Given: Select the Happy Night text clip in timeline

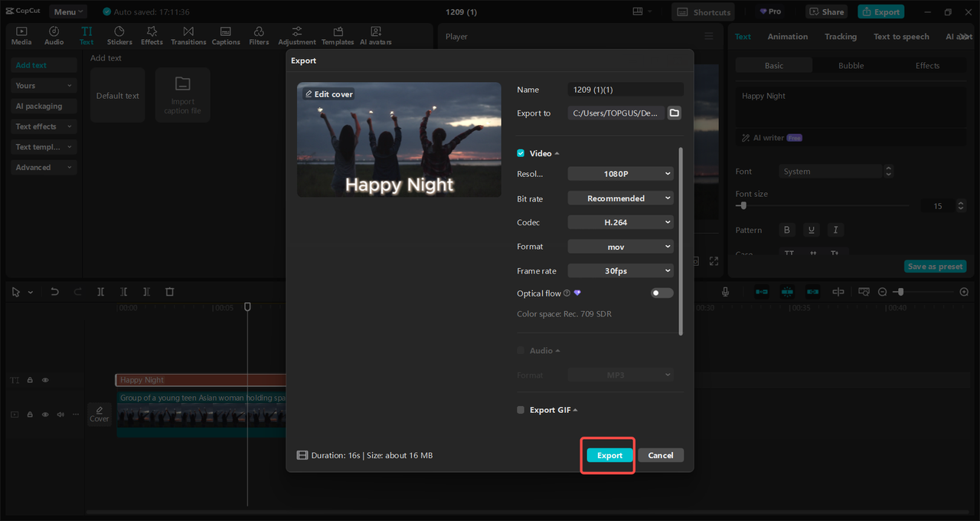Looking at the screenshot, I should tap(201, 380).
